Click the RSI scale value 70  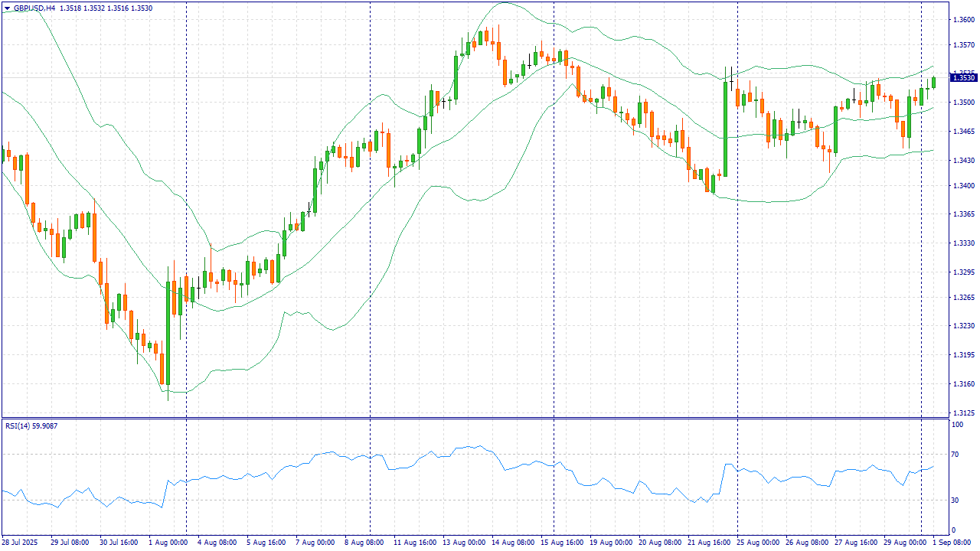click(955, 455)
